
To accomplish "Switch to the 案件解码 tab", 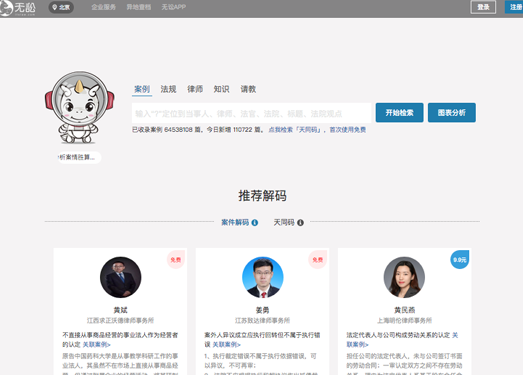I will (x=235, y=222).
